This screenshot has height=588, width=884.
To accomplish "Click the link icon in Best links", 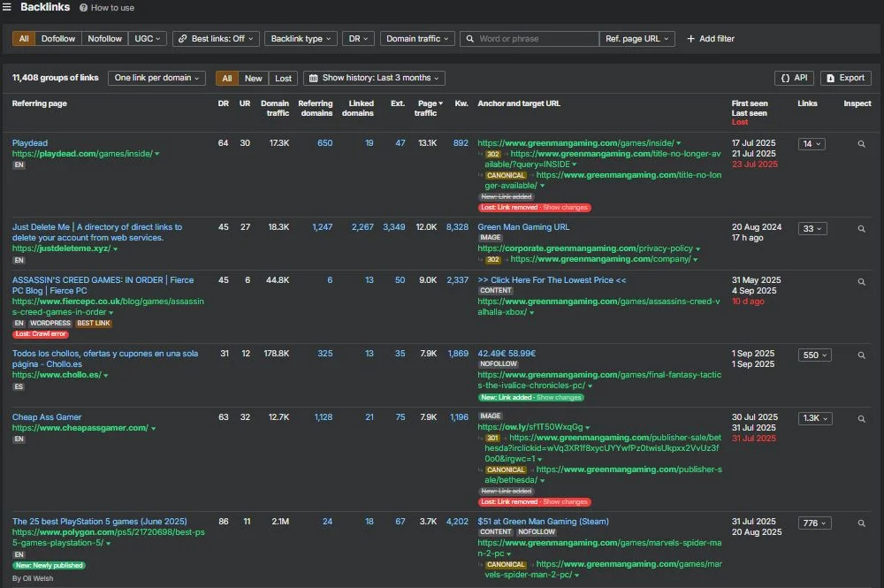I will (x=183, y=39).
